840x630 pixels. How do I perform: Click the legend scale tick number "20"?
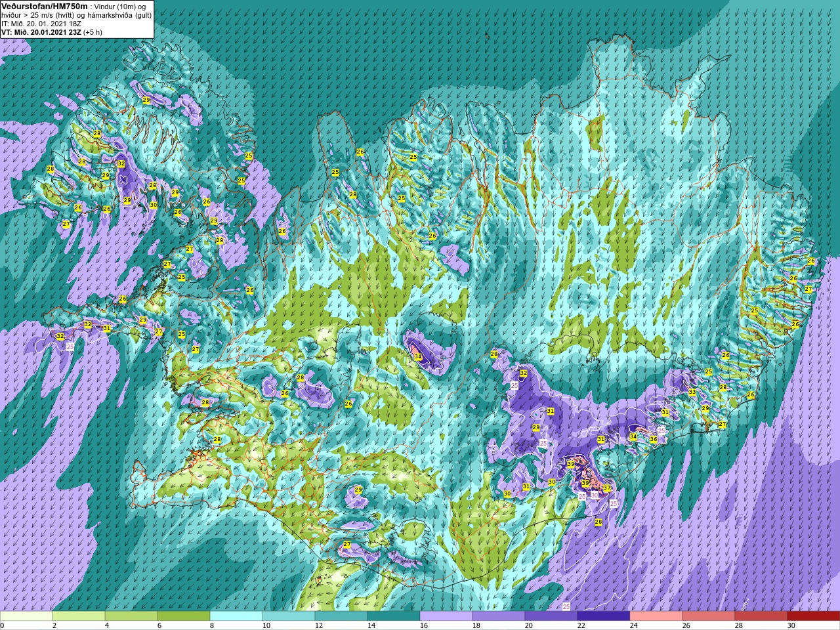pyautogui.click(x=529, y=625)
